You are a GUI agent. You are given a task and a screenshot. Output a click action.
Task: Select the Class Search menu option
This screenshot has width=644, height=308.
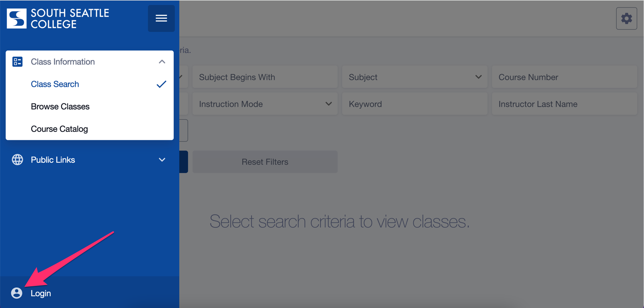pyautogui.click(x=55, y=84)
